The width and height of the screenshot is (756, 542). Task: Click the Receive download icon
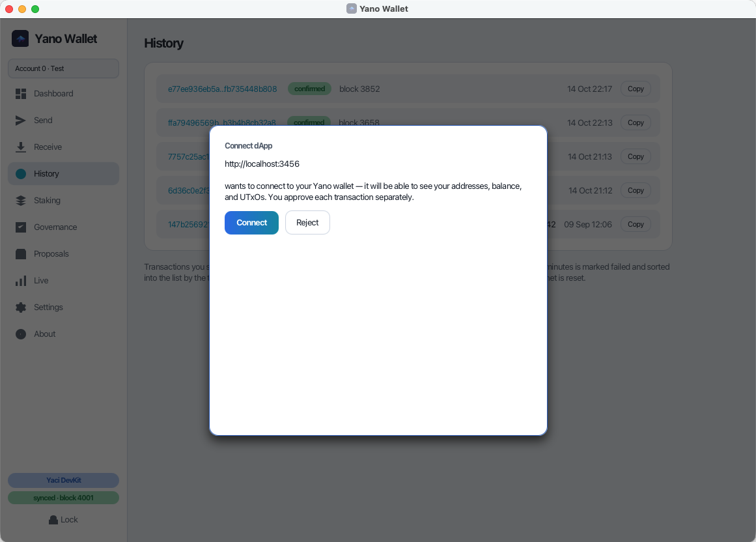21,147
